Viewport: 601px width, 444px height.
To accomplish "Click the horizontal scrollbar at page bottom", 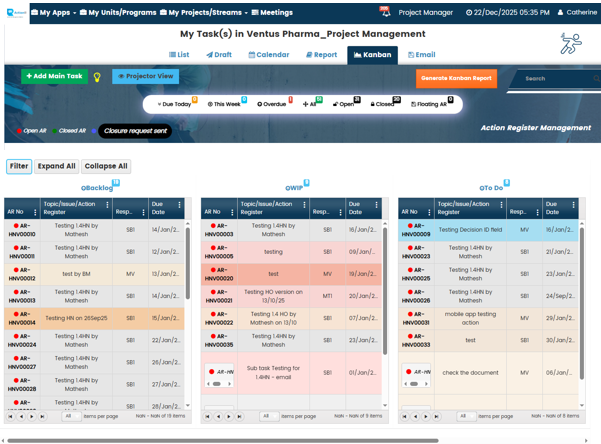I will 220,440.
